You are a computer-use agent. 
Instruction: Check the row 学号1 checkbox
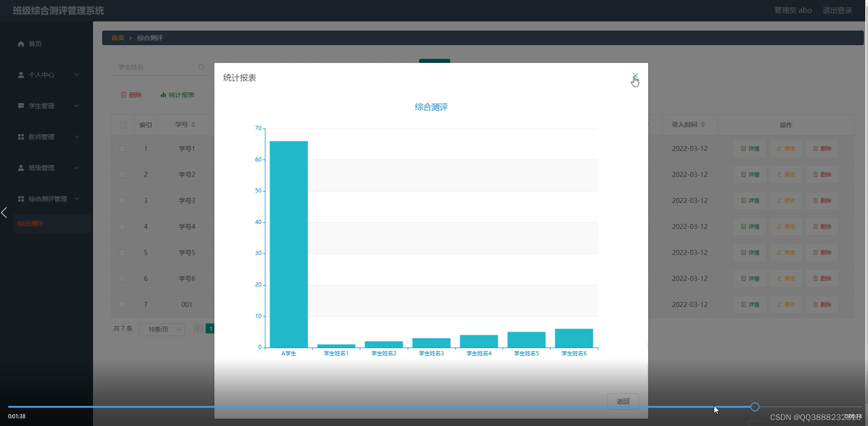[x=122, y=149]
